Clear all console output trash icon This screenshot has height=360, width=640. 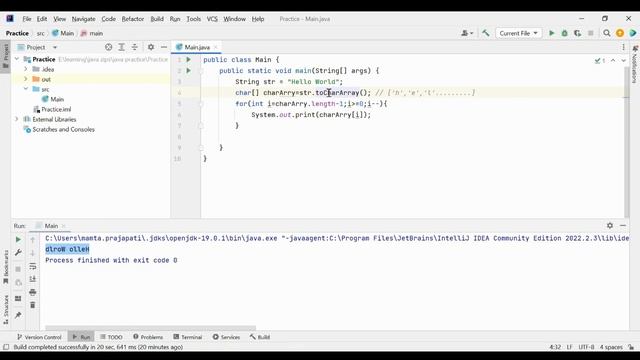33,305
